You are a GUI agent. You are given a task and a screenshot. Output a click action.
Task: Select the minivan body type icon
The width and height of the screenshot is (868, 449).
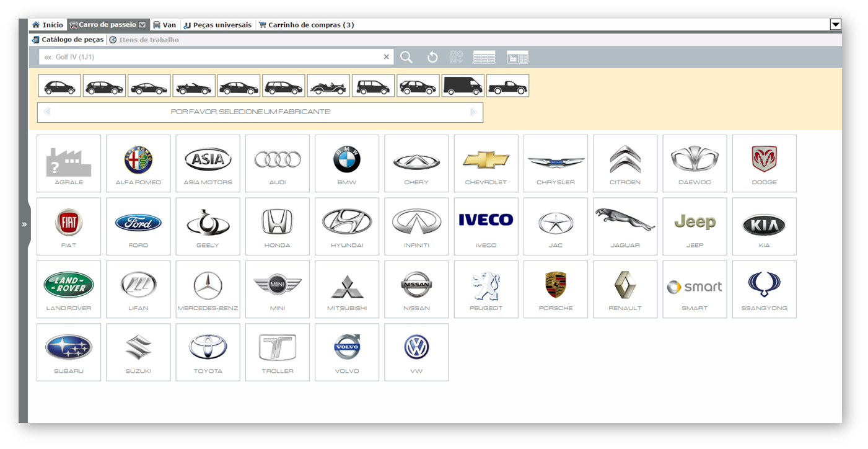[x=373, y=86]
